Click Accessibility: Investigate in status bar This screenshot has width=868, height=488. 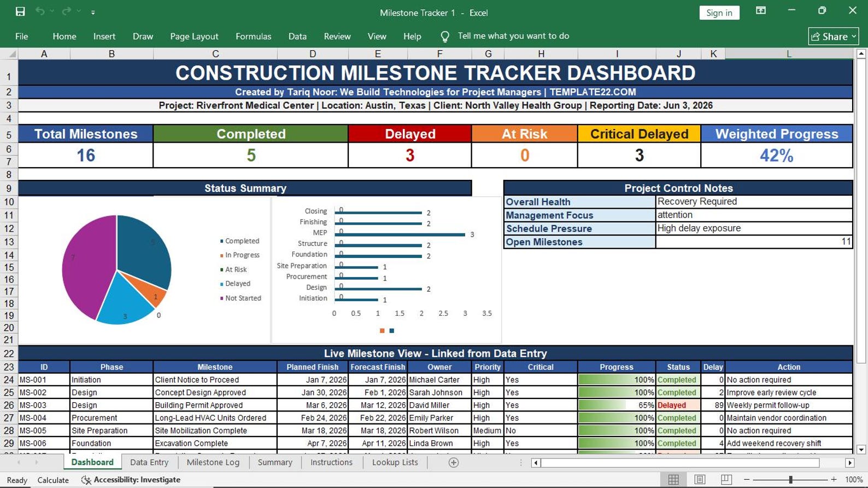coord(131,480)
